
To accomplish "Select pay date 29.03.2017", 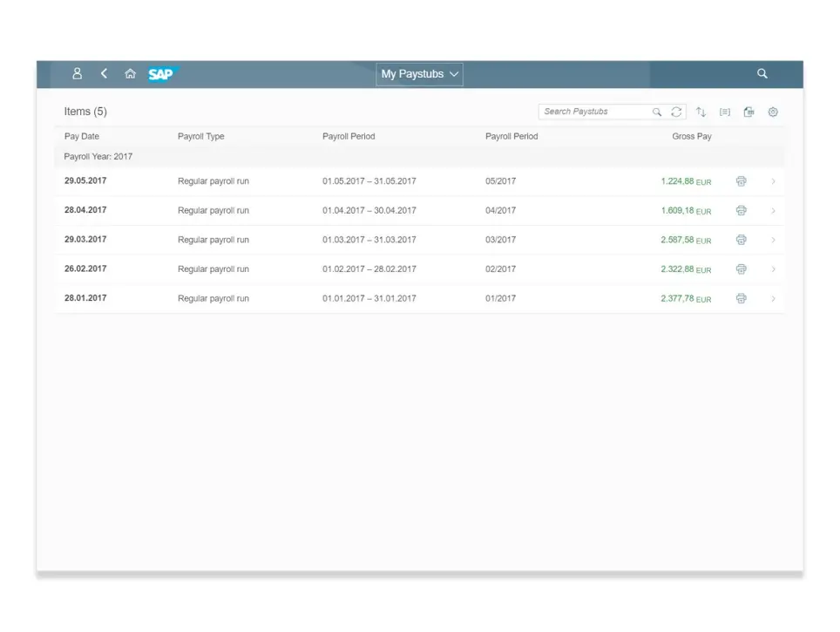I will (x=85, y=239).
